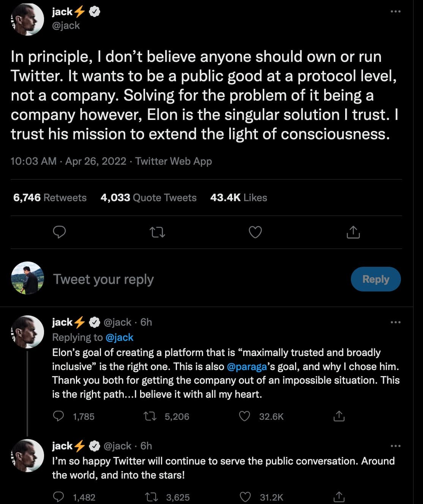Screen dimensions: 423x504
Task: Open @paraga's profile from the reply text
Action: click(x=246, y=367)
